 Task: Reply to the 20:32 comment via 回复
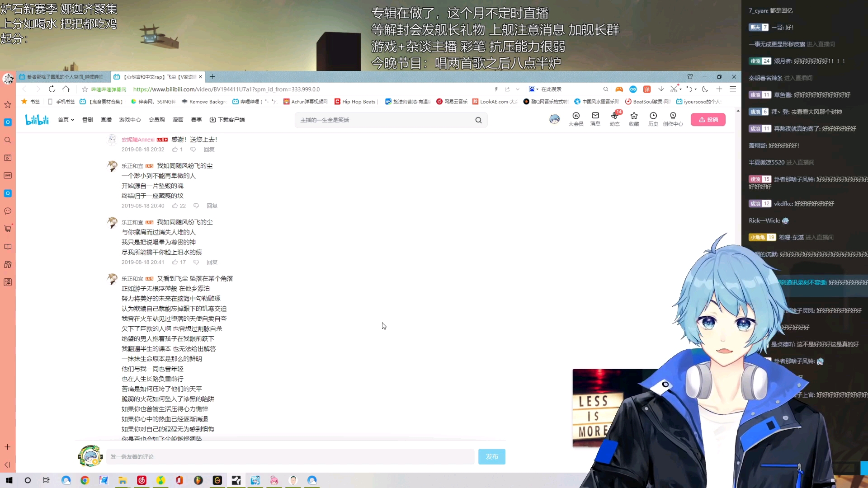(209, 150)
